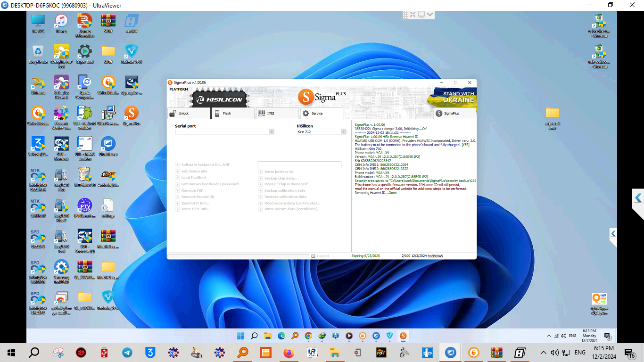Viewport: 644px width, 362px height.
Task: Click the progress bar left of Cancel
Action: 239,256
